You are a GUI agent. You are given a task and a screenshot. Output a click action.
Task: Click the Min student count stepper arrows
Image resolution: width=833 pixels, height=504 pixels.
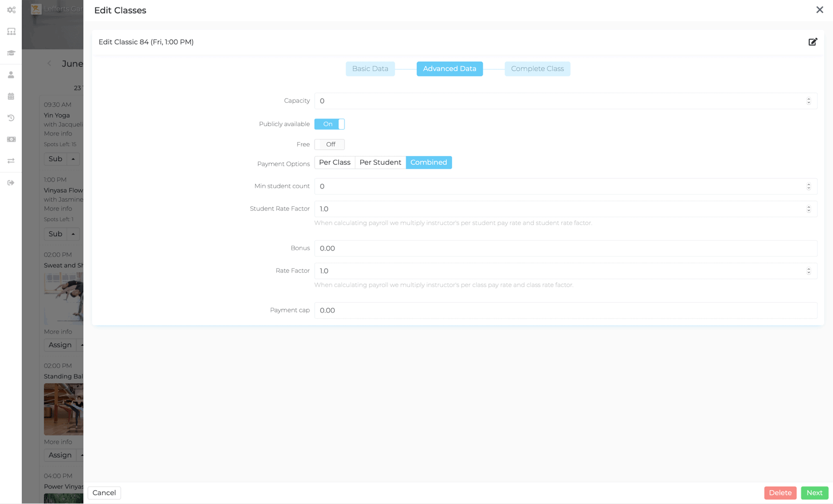[808, 186]
